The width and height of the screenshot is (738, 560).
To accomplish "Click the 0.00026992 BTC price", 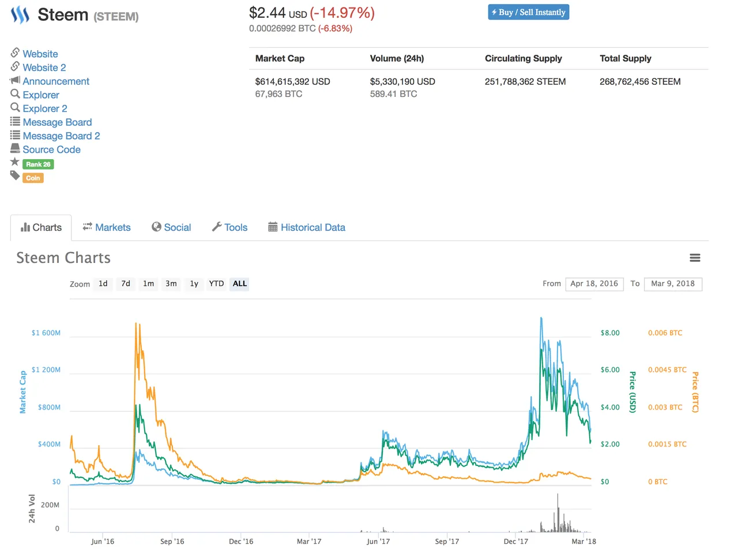I will [283, 28].
